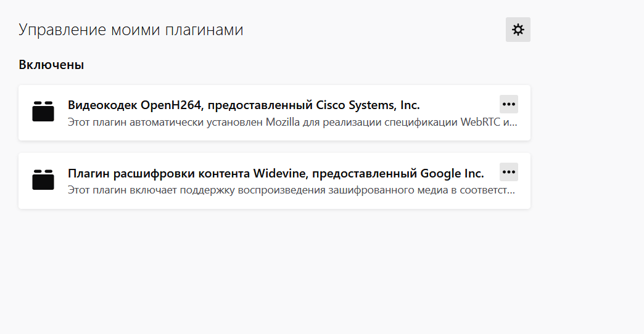Image resolution: width=644 pixels, height=334 pixels.
Task: Expand the truncated Widevine description text
Action: tap(291, 190)
